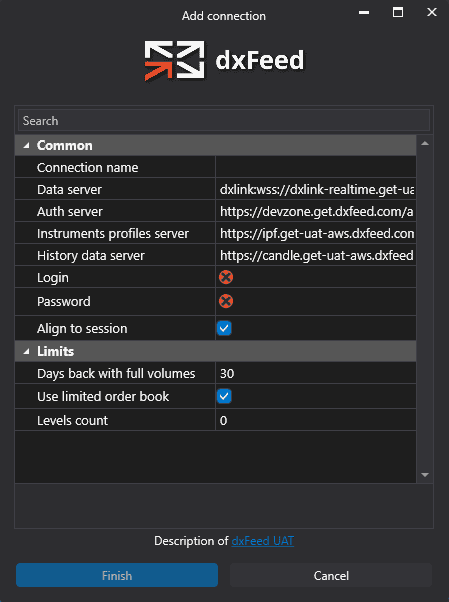Collapse the Common section
The height and width of the screenshot is (602, 449).
(26, 146)
